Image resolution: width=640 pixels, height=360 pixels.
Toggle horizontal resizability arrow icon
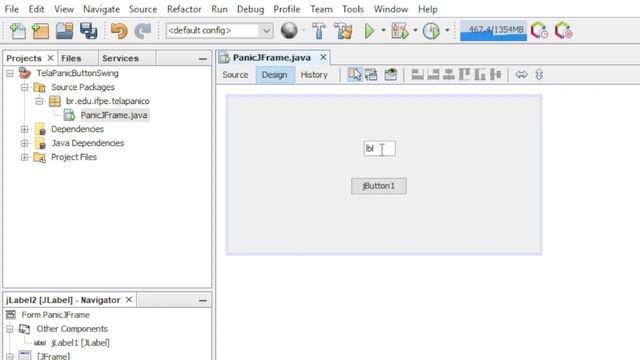coord(521,75)
